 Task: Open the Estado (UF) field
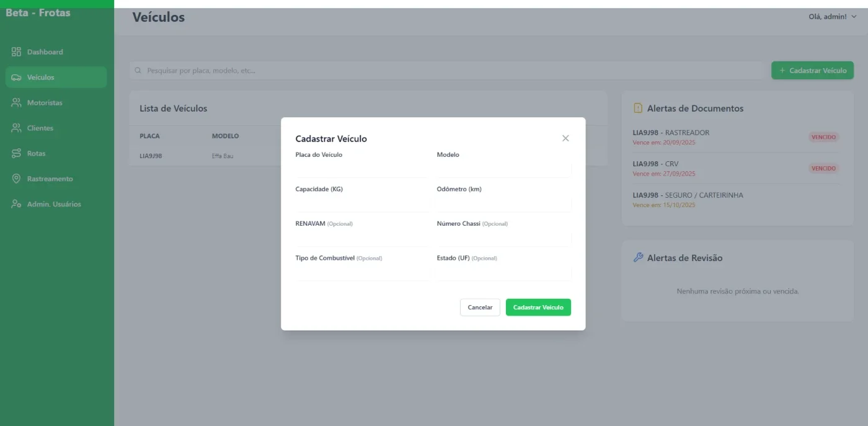pos(503,273)
